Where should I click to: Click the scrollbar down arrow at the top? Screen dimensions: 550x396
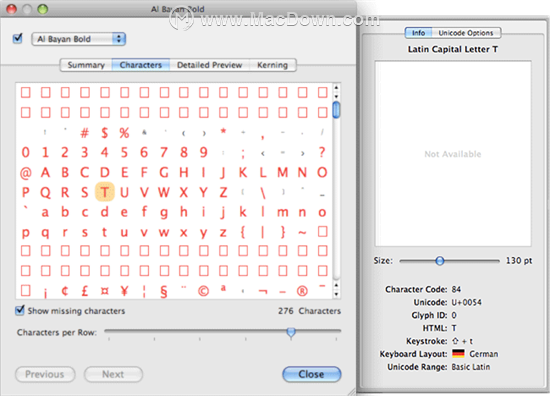click(x=336, y=96)
